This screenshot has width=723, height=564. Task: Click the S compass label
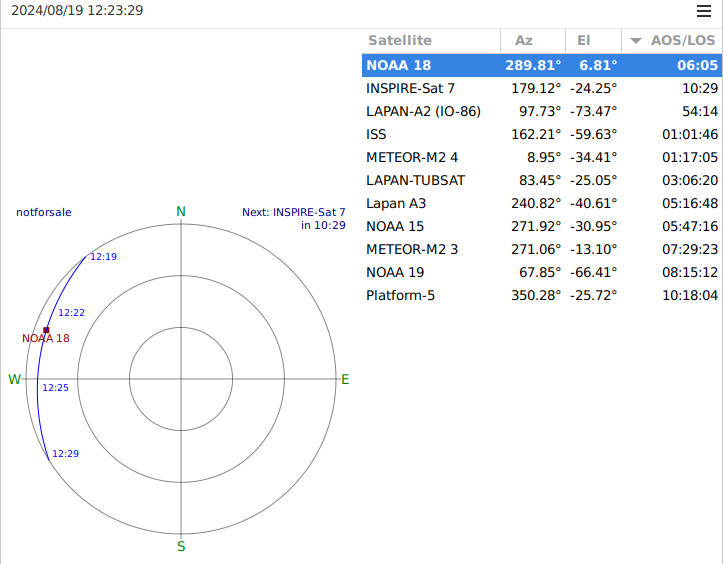181,546
